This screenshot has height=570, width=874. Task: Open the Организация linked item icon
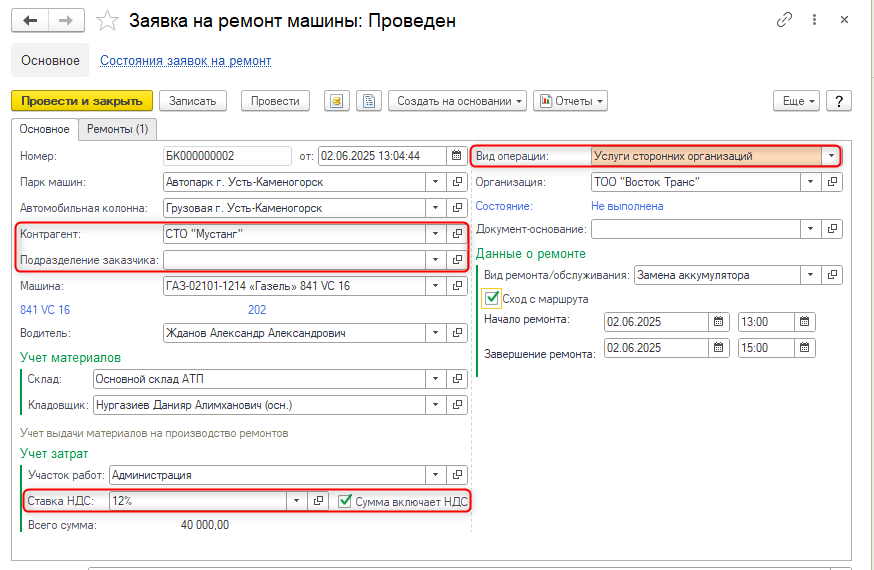point(832,182)
